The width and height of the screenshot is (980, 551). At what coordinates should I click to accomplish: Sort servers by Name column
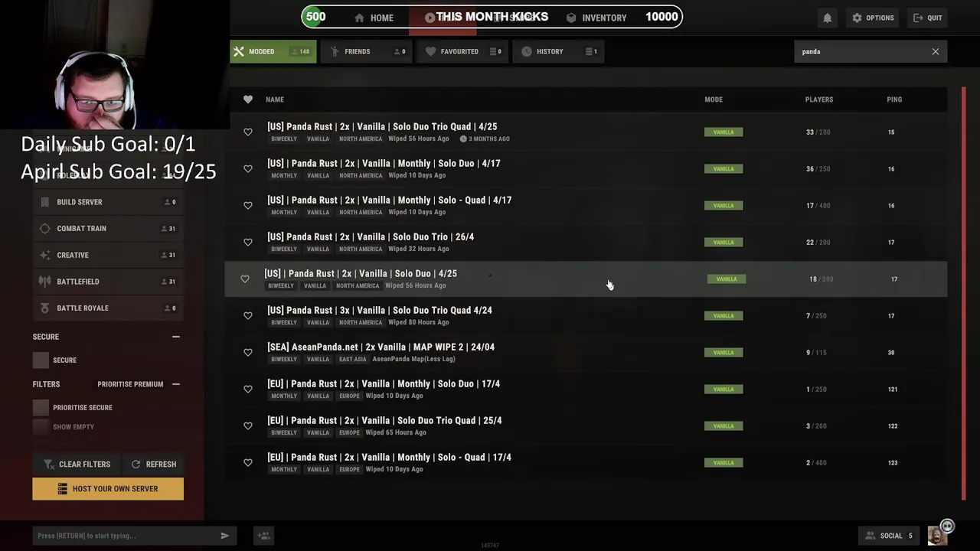[275, 99]
